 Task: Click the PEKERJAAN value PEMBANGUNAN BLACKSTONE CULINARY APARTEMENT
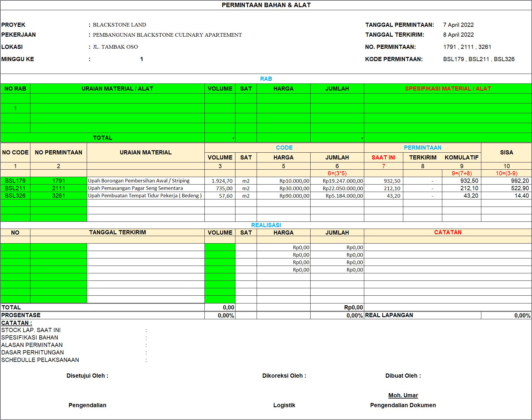pos(167,35)
